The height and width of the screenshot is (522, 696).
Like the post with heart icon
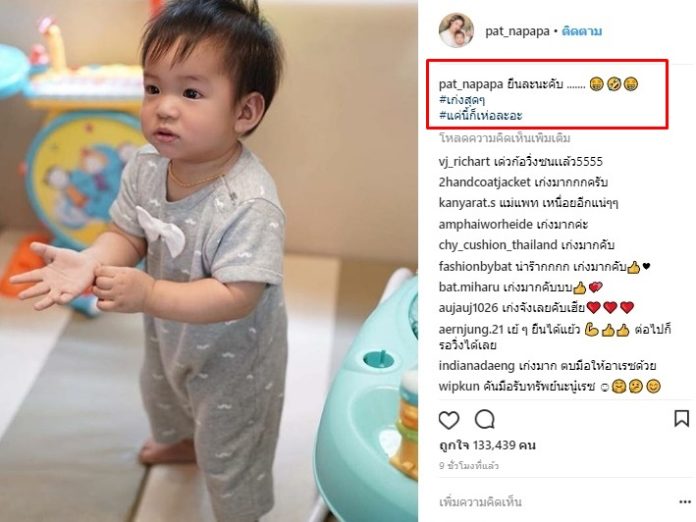449,419
